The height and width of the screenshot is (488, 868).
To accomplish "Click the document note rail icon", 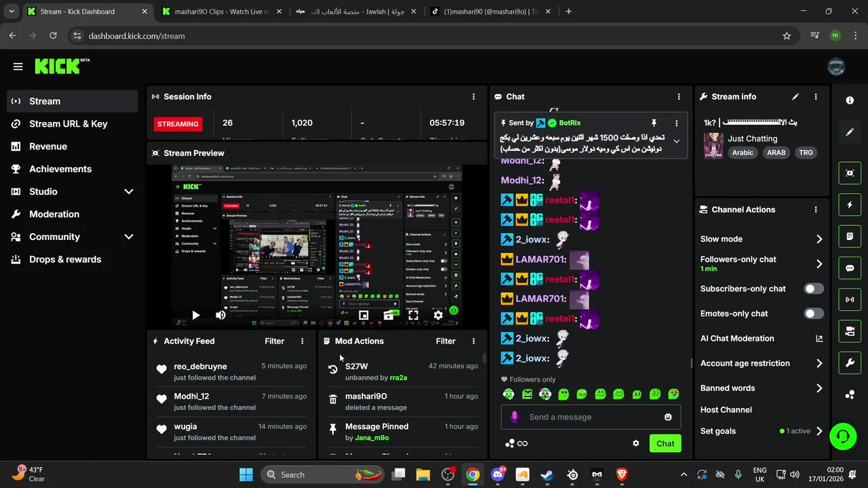I will [850, 237].
